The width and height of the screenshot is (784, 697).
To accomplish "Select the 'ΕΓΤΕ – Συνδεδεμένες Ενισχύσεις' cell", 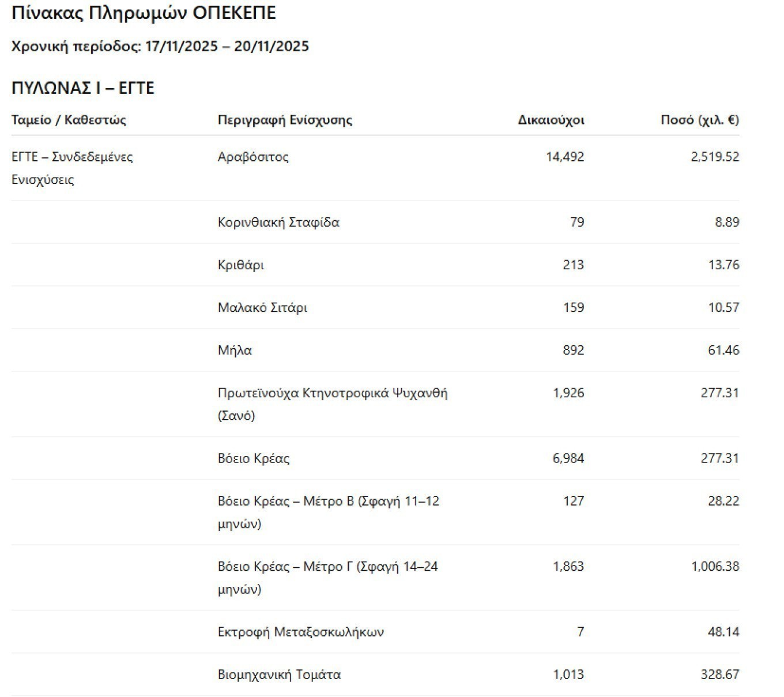I will click(x=72, y=168).
